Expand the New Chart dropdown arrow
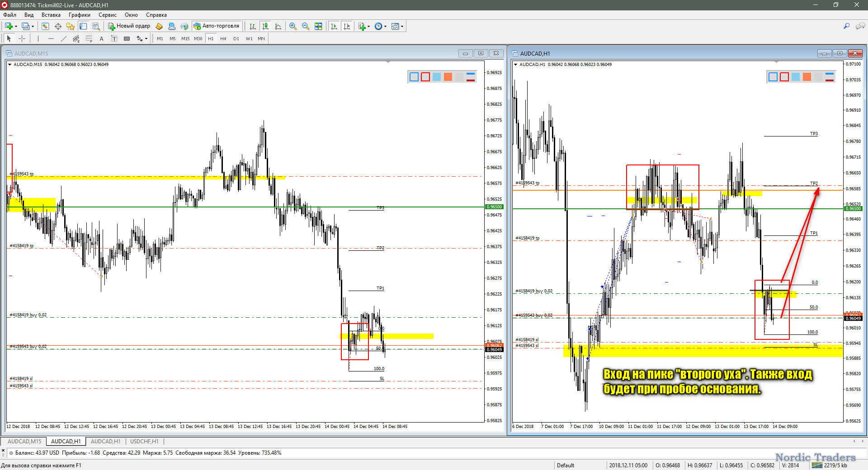 pyautogui.click(x=16, y=26)
